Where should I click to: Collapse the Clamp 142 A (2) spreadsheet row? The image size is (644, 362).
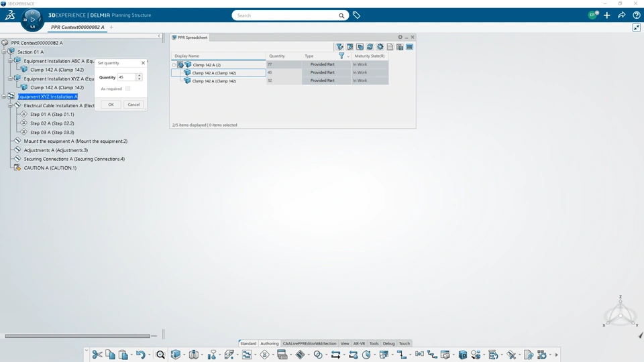174,65
